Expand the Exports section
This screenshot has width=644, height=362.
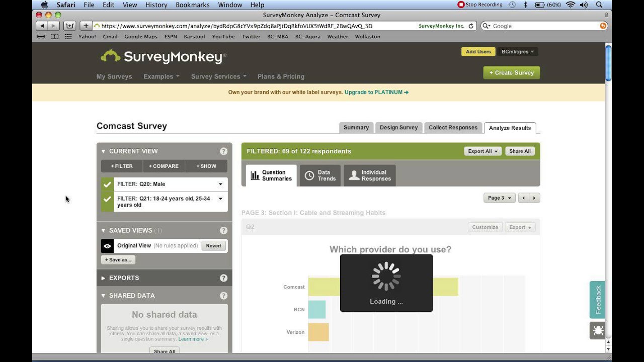click(x=103, y=278)
